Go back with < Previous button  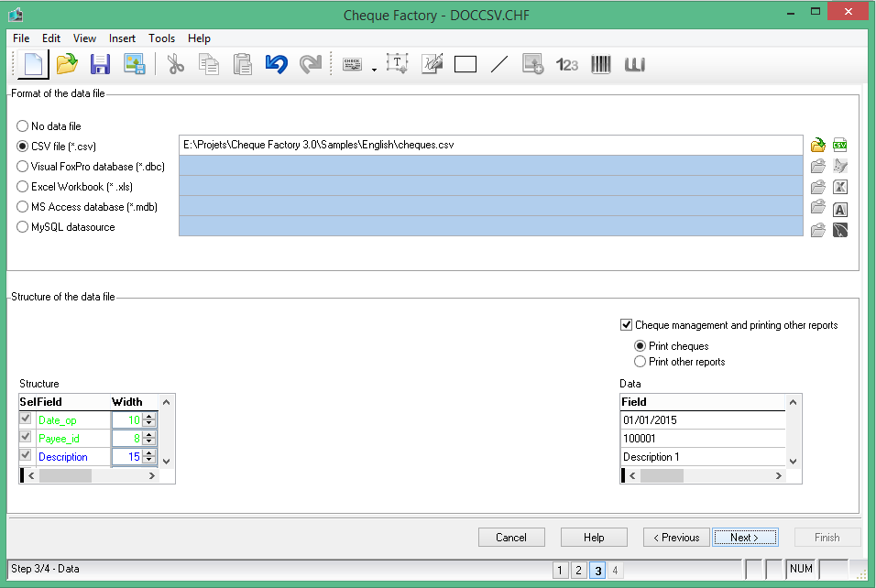[676, 538]
